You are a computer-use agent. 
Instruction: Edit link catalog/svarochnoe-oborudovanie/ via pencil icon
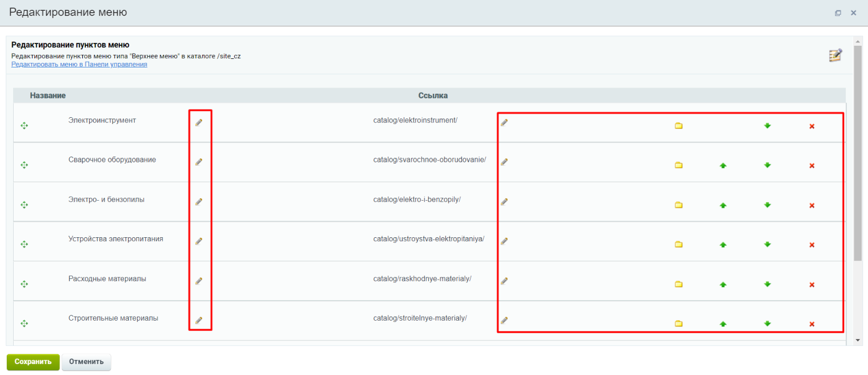click(504, 162)
